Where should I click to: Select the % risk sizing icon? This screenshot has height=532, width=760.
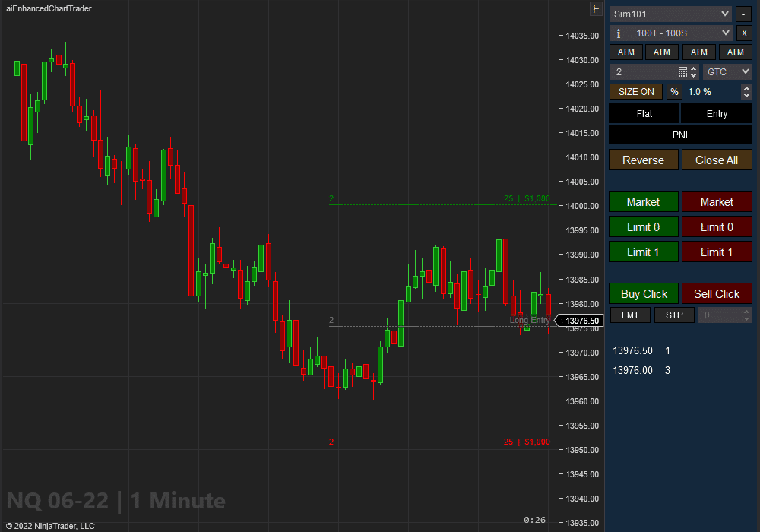point(674,91)
